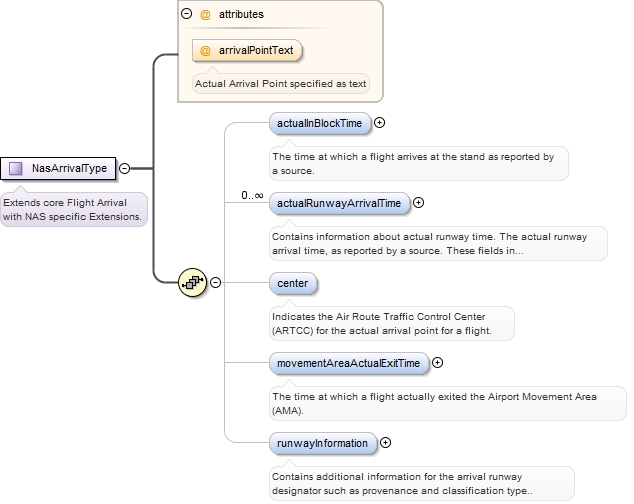The width and height of the screenshot is (634, 504).
Task: Expand the movementAreaActualExitTime element
Action: pyautogui.click(x=437, y=363)
